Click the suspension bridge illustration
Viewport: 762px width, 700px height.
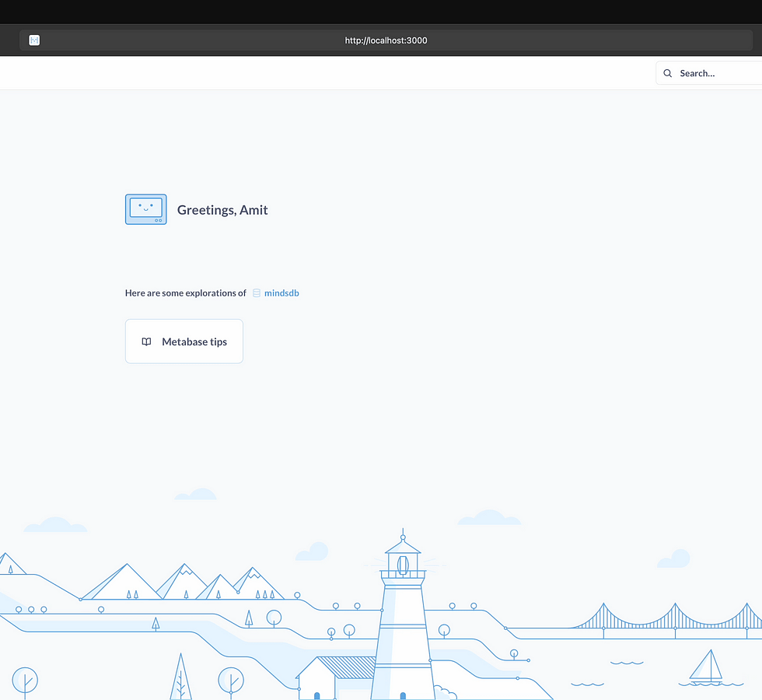pos(669,618)
